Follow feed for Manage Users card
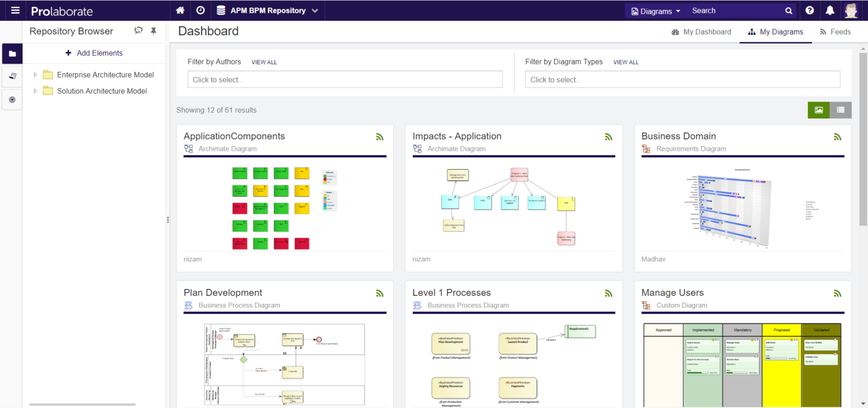 pyautogui.click(x=838, y=294)
